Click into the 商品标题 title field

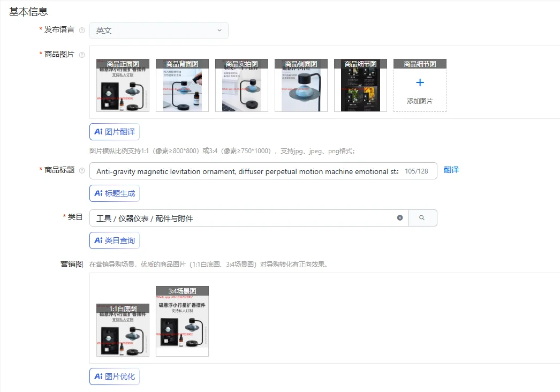pyautogui.click(x=263, y=171)
